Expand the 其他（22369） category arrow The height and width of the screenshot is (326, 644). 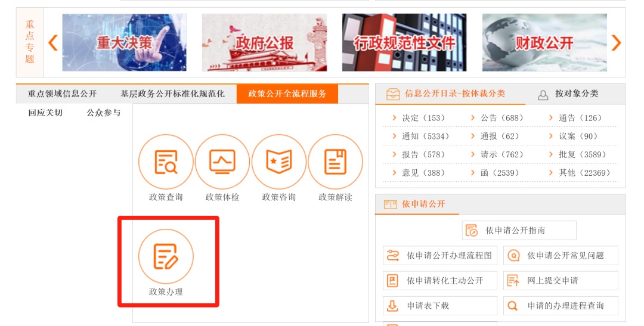(x=551, y=172)
